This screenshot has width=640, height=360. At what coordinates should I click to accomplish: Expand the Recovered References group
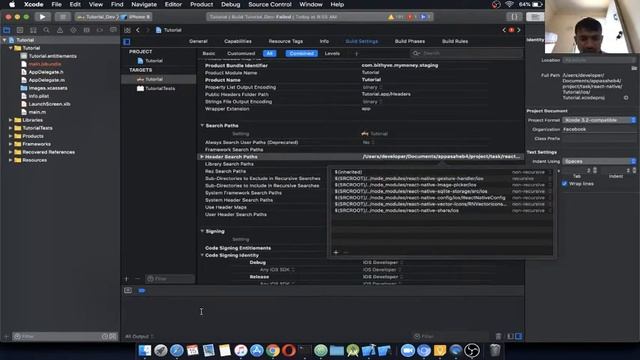(10, 152)
